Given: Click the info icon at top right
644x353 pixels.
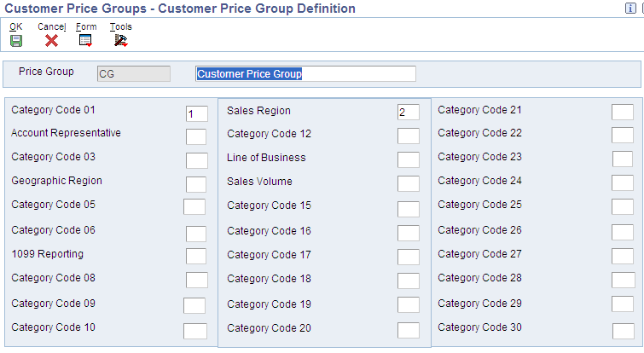Looking at the screenshot, I should click(630, 9).
